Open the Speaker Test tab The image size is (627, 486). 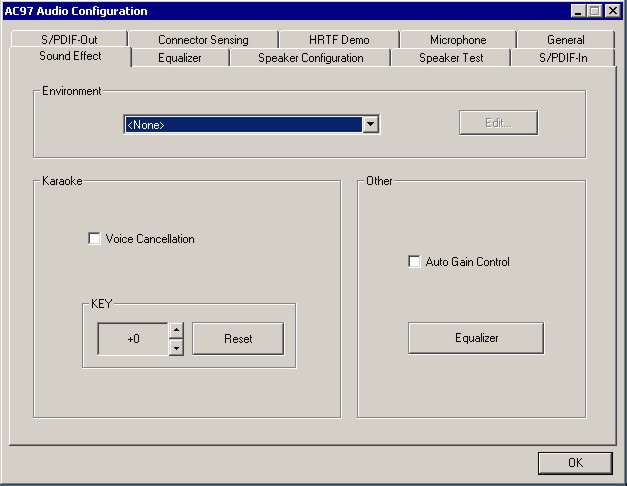click(x=451, y=58)
